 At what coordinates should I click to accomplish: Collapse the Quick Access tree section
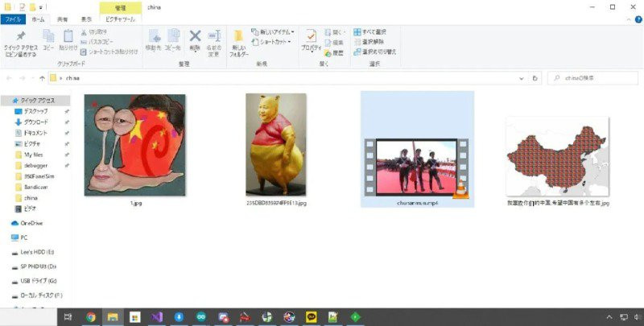6,100
